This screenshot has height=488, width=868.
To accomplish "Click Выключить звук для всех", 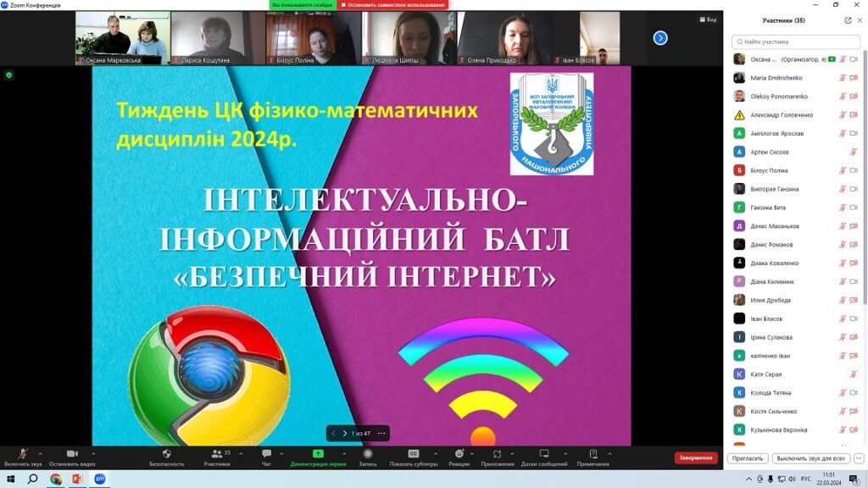I will [x=810, y=458].
